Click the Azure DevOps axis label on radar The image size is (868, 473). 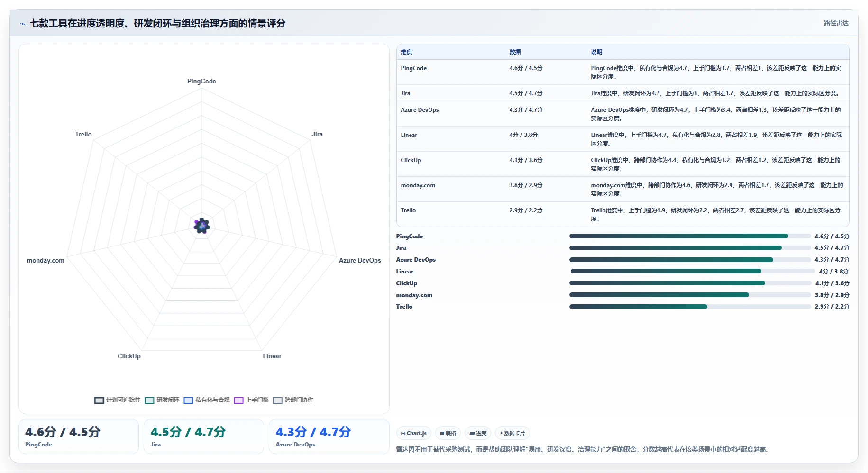(x=360, y=261)
